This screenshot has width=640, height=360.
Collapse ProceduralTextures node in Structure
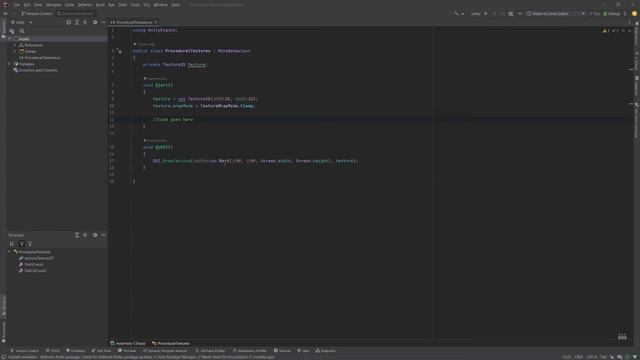pos(10,252)
